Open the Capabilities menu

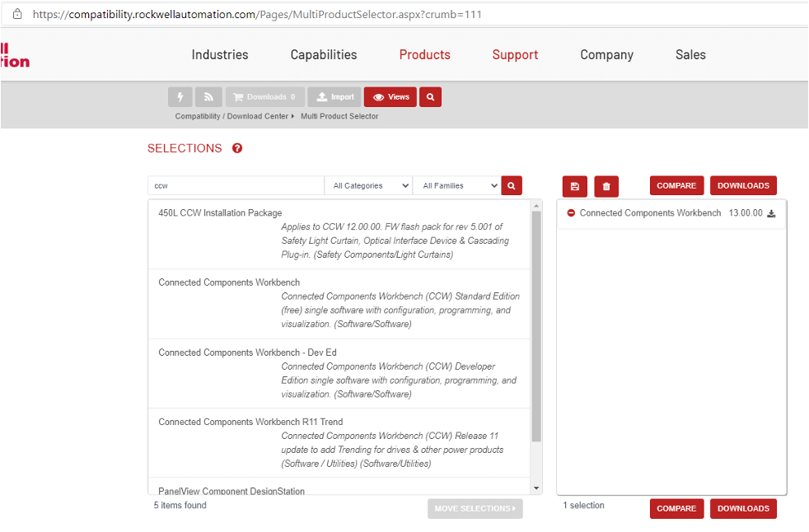pyautogui.click(x=324, y=54)
